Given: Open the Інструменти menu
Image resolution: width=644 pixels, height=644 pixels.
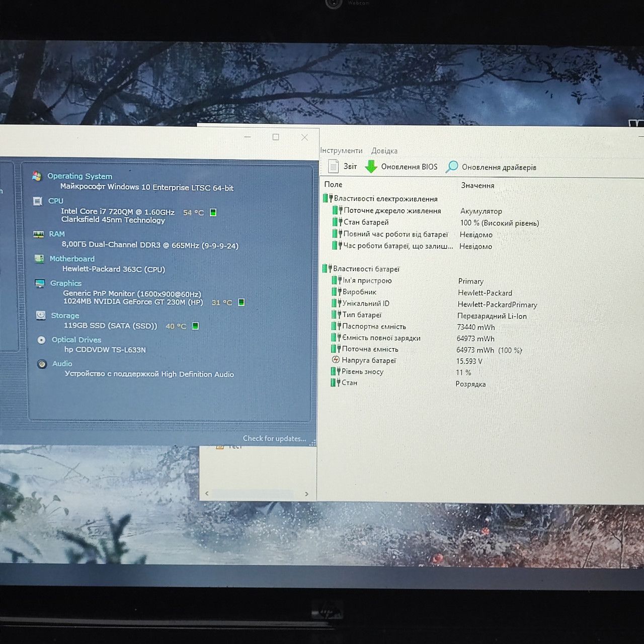Looking at the screenshot, I should [x=341, y=150].
